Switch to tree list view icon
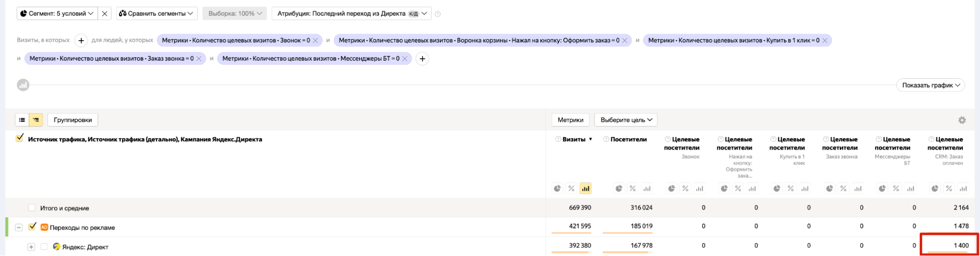Image resolution: width=980 pixels, height=256 pixels. pos(36,120)
